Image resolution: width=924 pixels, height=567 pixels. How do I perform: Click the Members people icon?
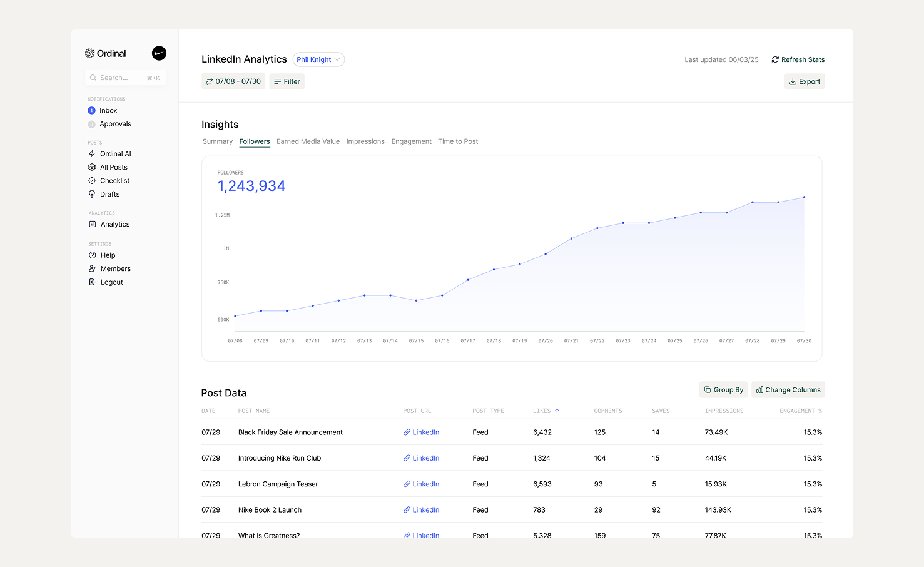coord(93,268)
